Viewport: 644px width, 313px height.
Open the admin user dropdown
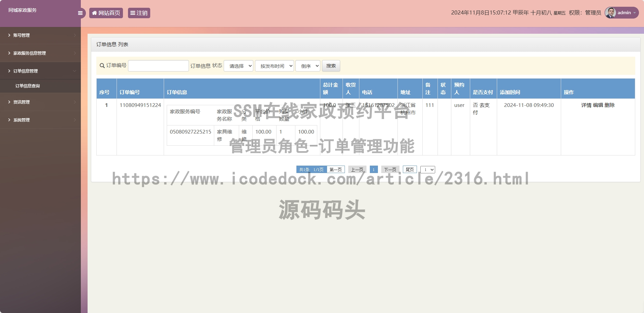622,12
